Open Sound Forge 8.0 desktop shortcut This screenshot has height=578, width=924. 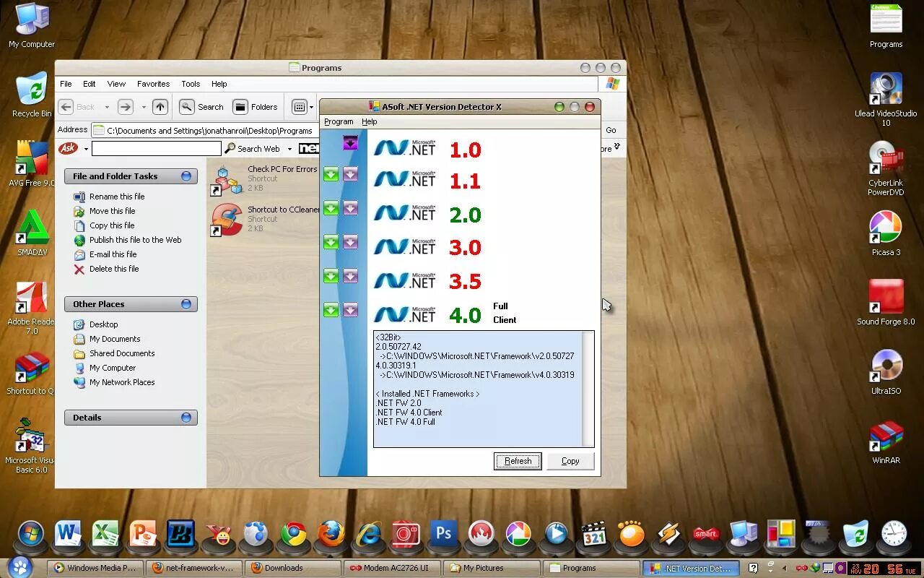[x=886, y=302]
